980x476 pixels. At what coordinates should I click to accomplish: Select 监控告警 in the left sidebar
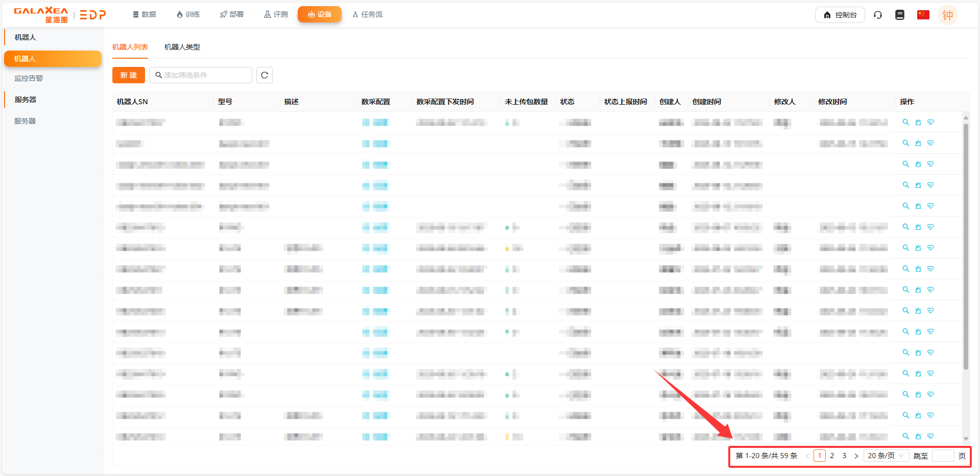tap(29, 78)
